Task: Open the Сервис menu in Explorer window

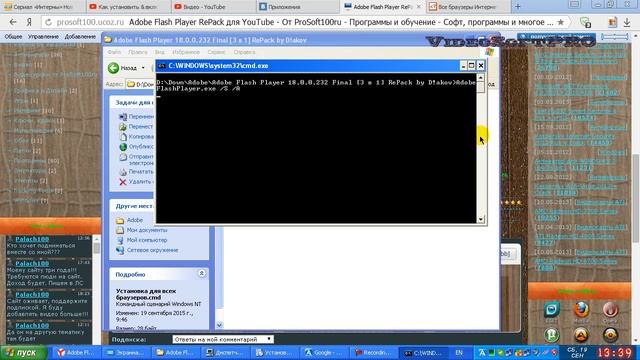Action: [216, 52]
